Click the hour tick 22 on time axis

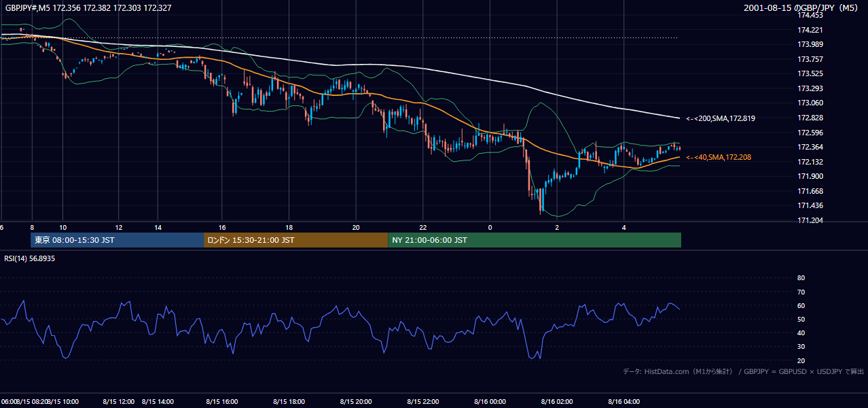[422, 227]
